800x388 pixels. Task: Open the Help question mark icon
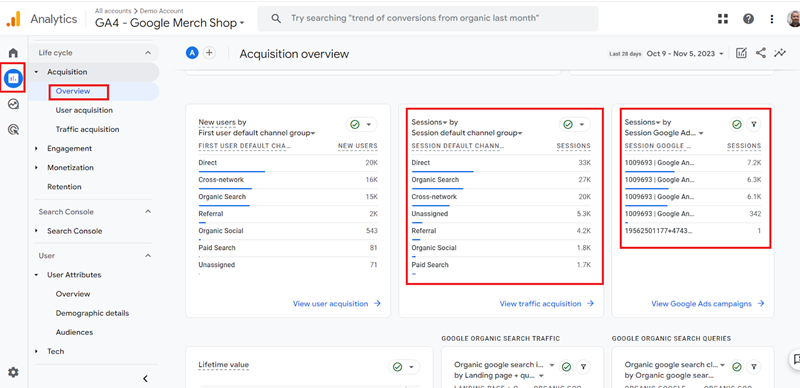coord(748,19)
